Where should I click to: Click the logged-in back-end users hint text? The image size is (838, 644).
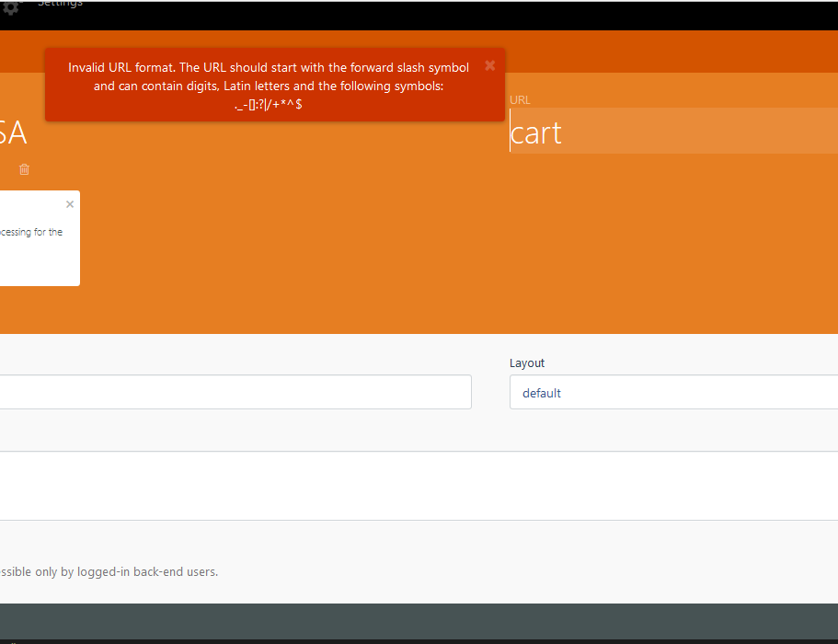[x=109, y=571]
